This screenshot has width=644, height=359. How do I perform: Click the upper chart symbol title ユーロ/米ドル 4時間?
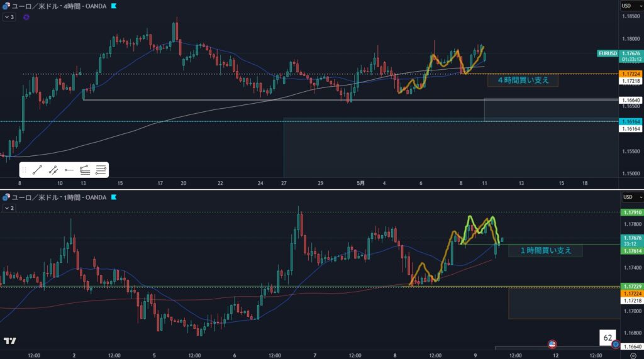[58, 6]
